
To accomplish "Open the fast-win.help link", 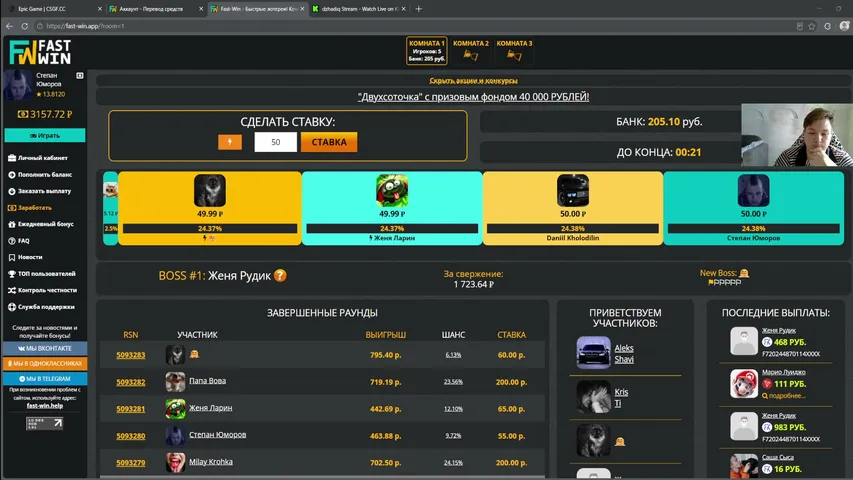I will coord(45,406).
